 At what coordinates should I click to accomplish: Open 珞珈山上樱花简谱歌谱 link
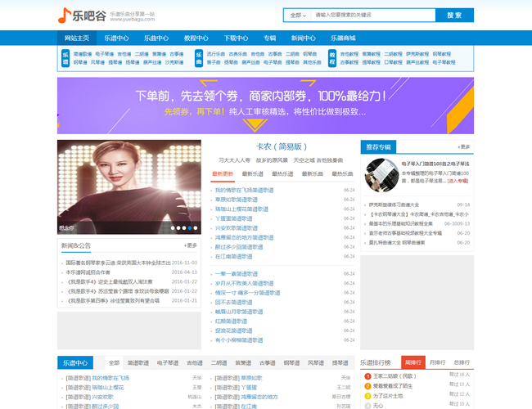(x=241, y=209)
